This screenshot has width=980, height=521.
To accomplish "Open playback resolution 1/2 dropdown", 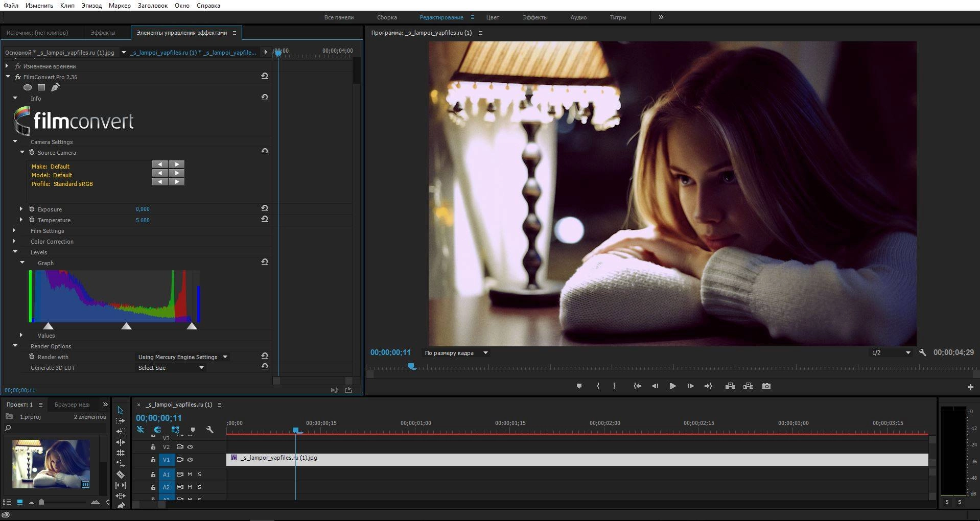I will pyautogui.click(x=891, y=352).
